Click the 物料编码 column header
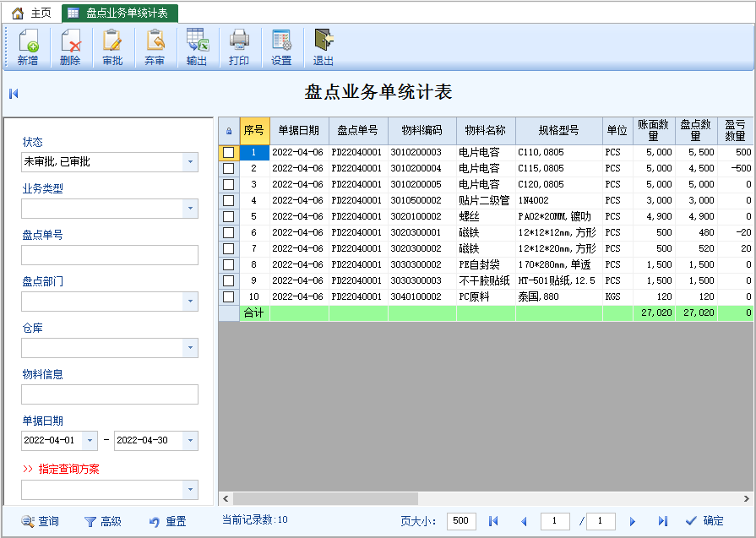The height and width of the screenshot is (538, 756). (x=422, y=131)
